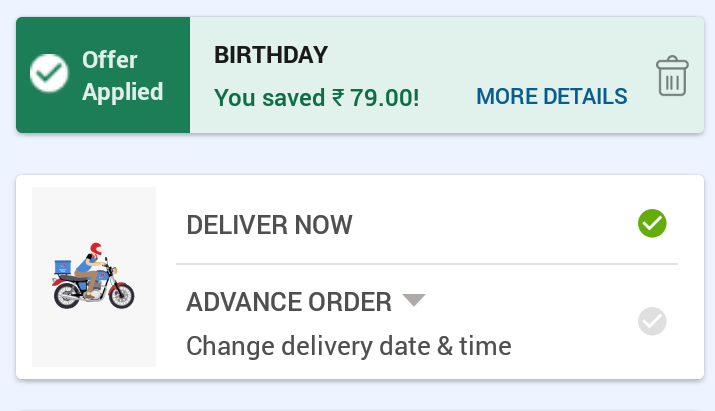The image size is (715, 411).
Task: Tap the blue delivery box on the motorcycle
Action: pyautogui.click(x=64, y=267)
